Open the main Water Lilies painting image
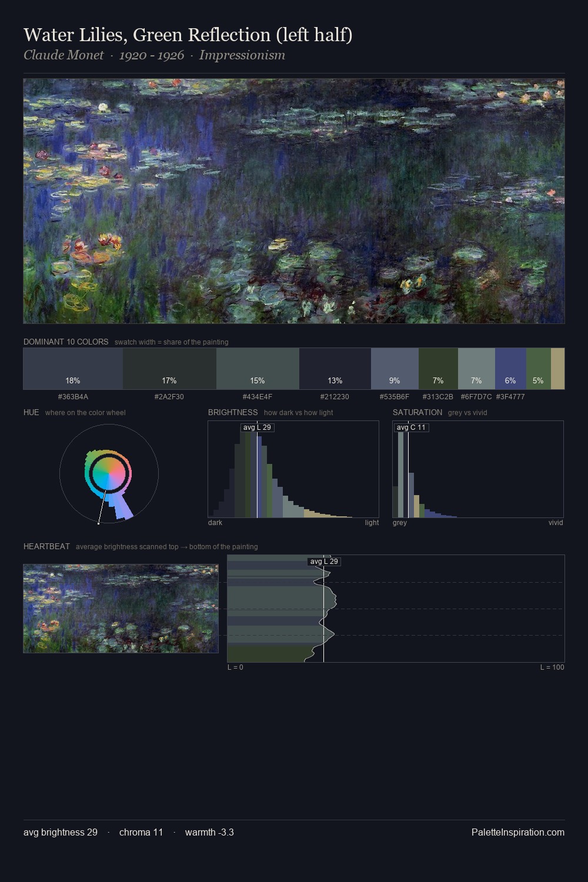 [294, 201]
